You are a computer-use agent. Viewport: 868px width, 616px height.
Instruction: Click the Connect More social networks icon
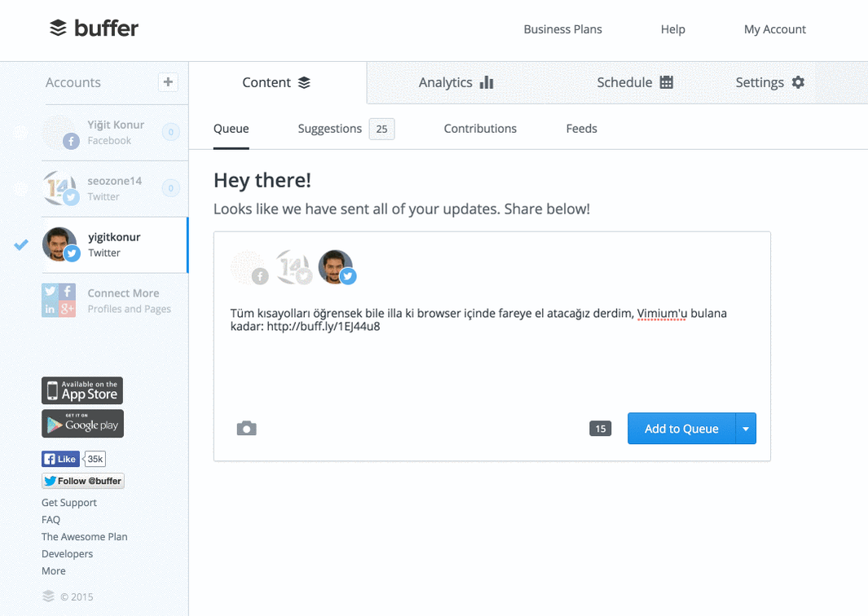[x=59, y=301]
